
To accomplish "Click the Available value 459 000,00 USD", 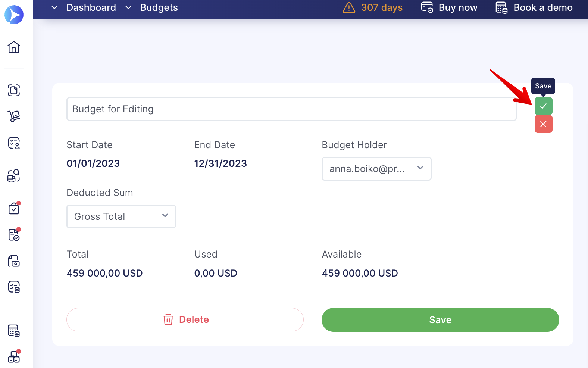I will click(x=360, y=273).
